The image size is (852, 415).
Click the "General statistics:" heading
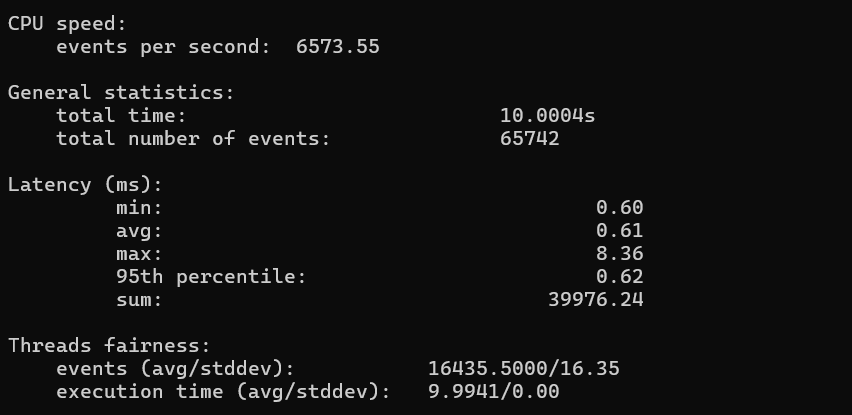(121, 92)
